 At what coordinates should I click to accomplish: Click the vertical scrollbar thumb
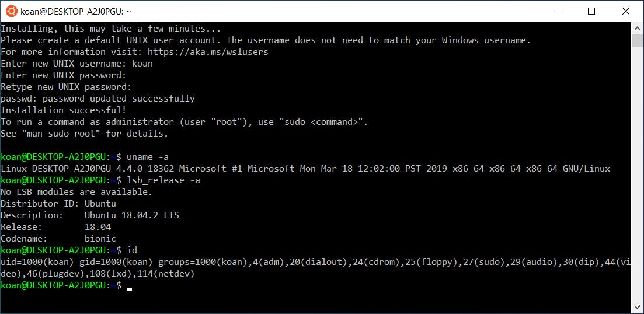[638, 40]
